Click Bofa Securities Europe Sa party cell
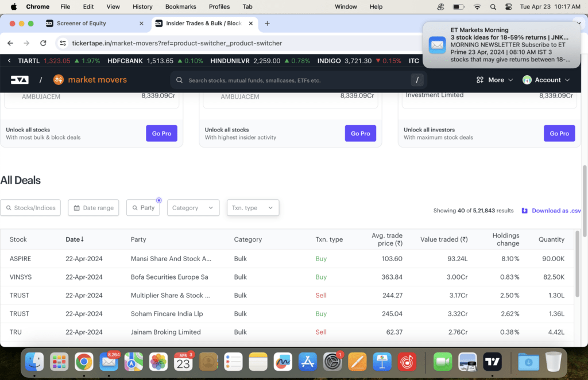588x380 pixels. 169,277
